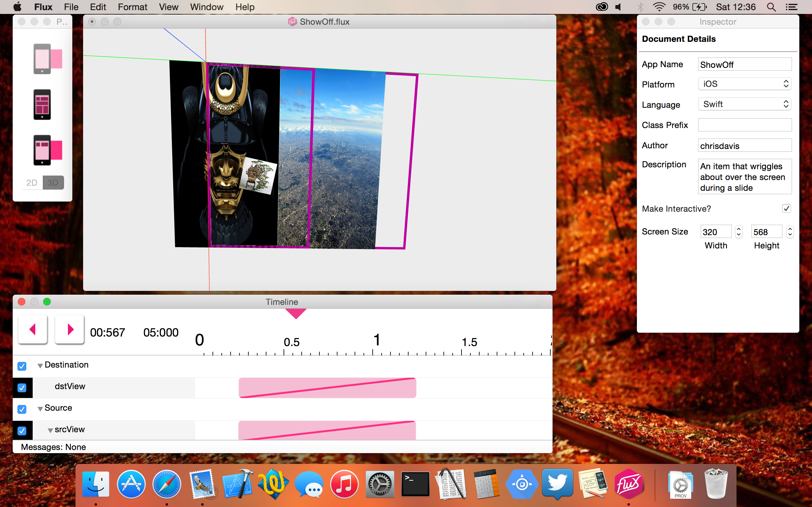Select the bottom phone-with-side-panel palette icon
The width and height of the screenshot is (812, 507).
pyautogui.click(x=47, y=150)
